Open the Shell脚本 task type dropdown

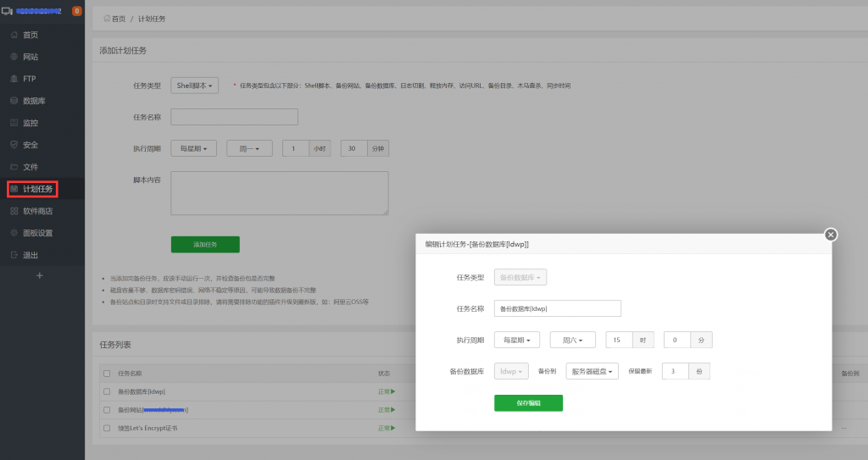[x=195, y=86]
